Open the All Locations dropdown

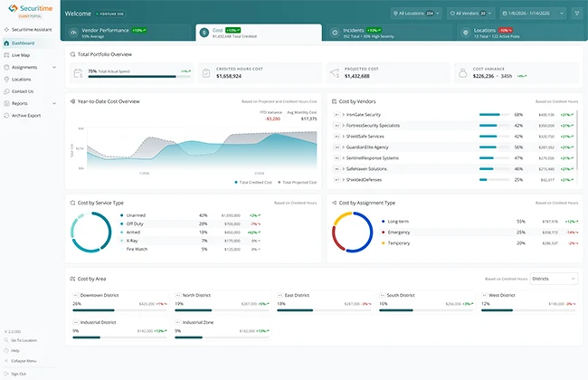(416, 14)
